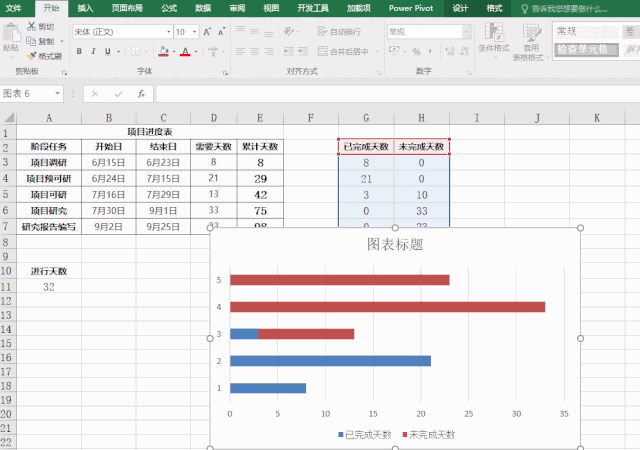Increase font size with larger A
Viewport: 640px width, 450px height.
(x=207, y=32)
